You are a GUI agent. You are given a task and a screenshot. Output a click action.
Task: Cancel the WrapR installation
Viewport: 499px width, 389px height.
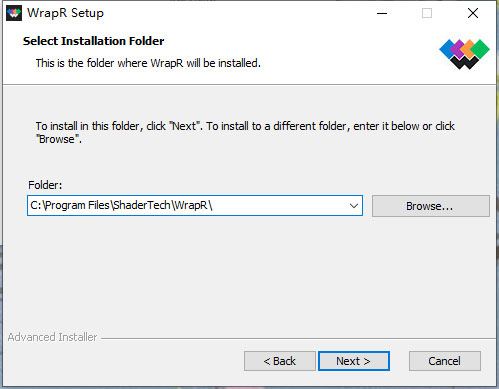[445, 361]
